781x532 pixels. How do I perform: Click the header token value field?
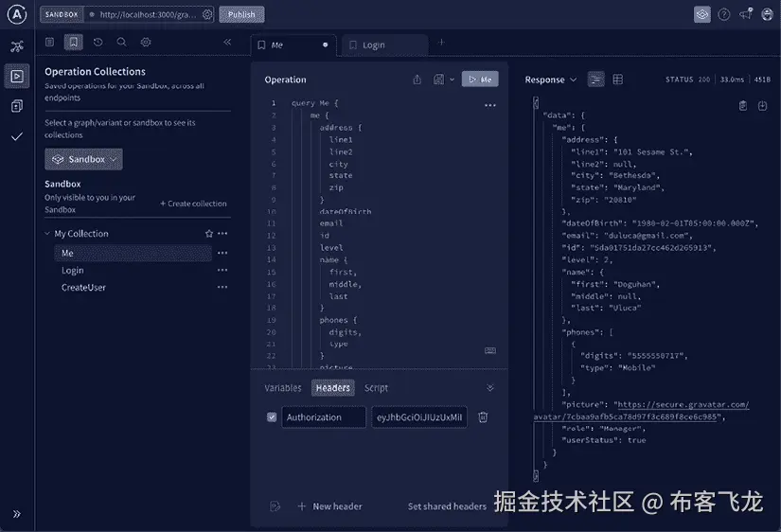[419, 417]
